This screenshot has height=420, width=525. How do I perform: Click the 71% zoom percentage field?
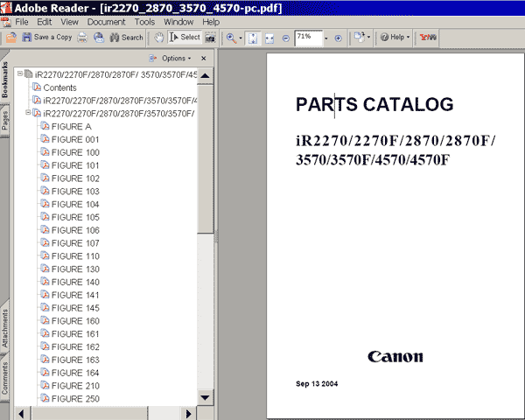point(308,38)
